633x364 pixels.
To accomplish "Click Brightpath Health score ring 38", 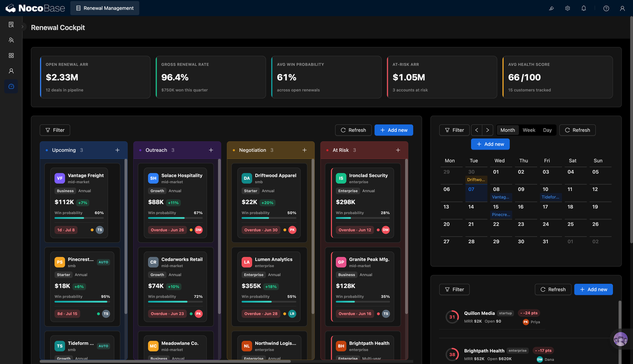I will 452,355.
